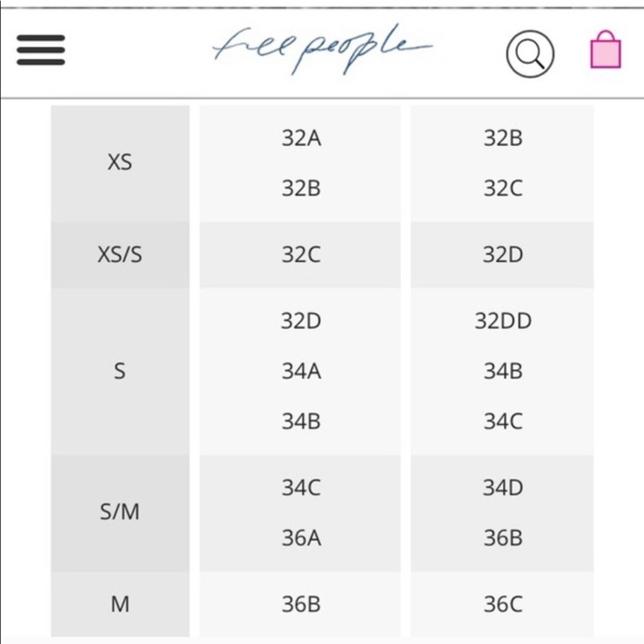Click the 36A size cell
Screen dimensions: 644x644
tap(301, 538)
